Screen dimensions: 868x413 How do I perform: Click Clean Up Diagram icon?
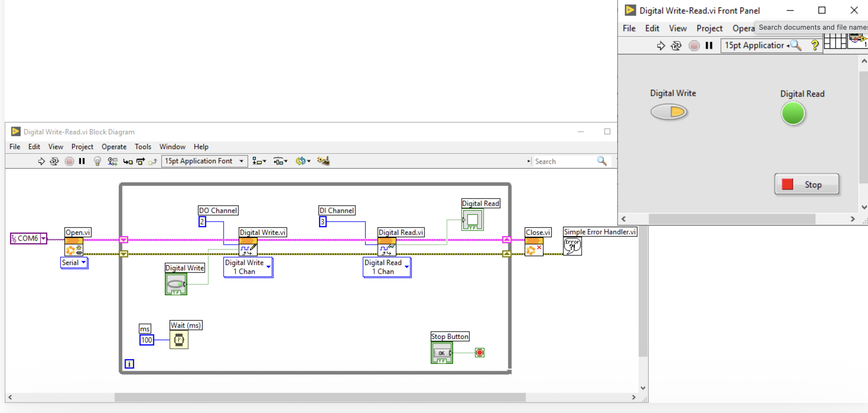click(x=323, y=161)
